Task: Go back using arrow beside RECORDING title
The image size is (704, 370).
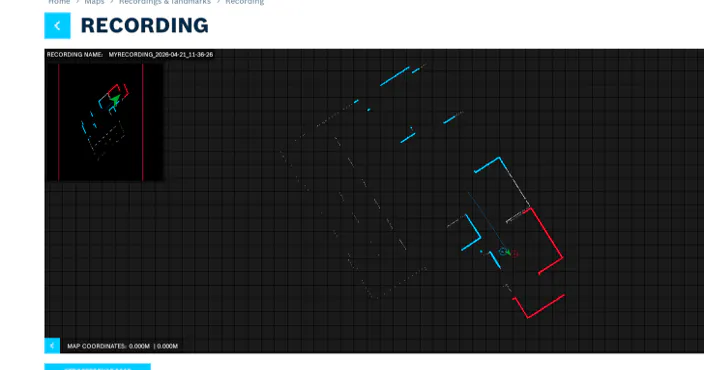Action: (x=57, y=26)
